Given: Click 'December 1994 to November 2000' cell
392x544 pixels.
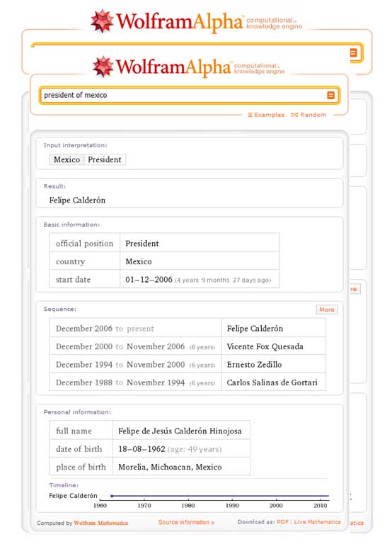Looking at the screenshot, I should click(136, 364).
